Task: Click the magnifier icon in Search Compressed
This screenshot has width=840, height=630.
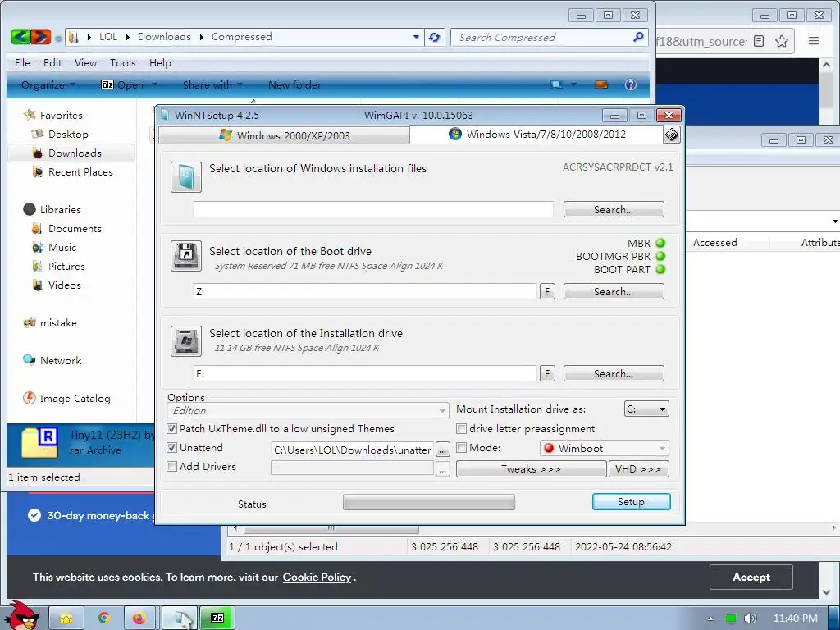Action: (x=637, y=37)
